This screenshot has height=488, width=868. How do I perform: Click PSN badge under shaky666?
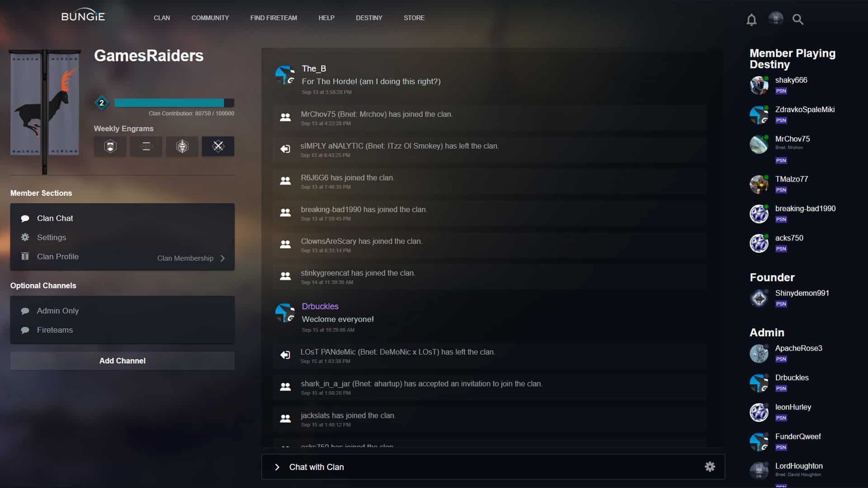[781, 91]
